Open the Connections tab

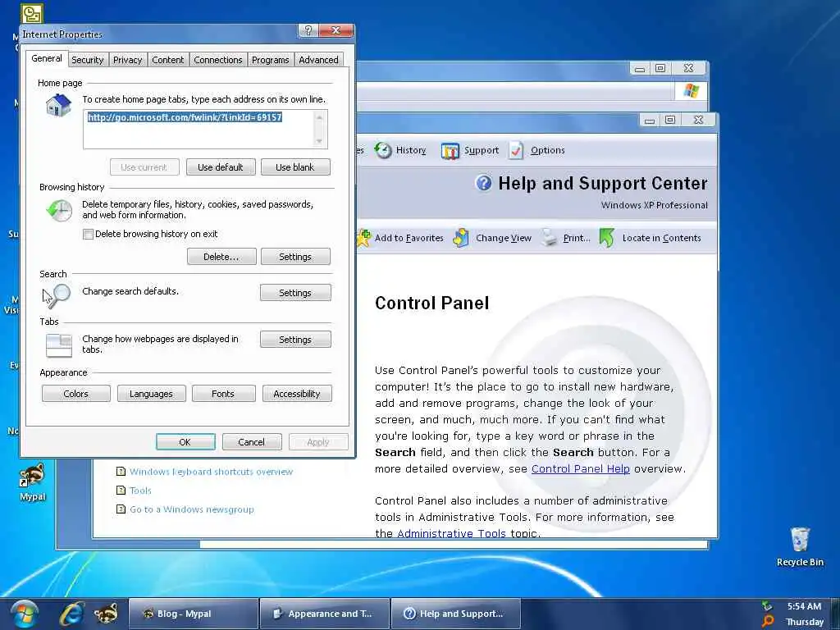218,60
